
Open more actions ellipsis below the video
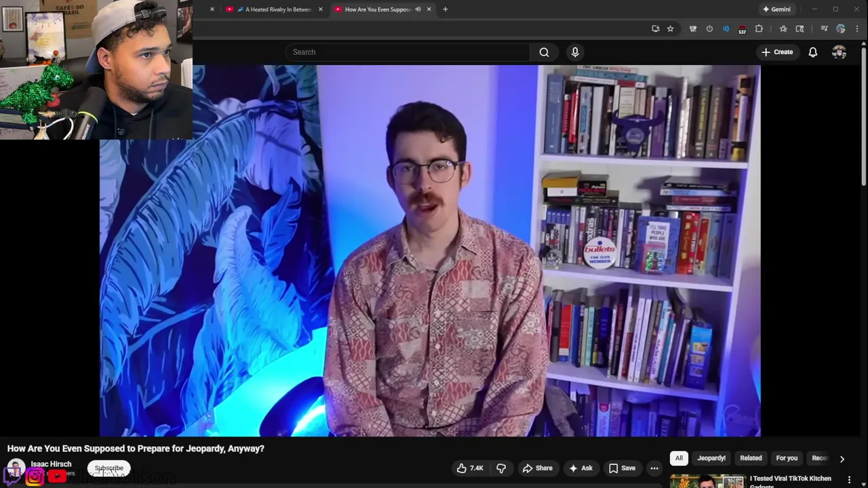click(654, 468)
